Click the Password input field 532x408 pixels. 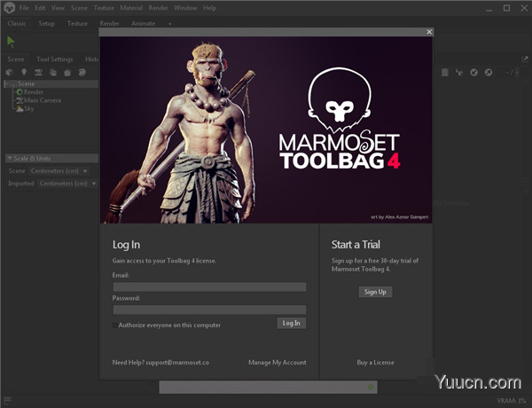tap(209, 310)
